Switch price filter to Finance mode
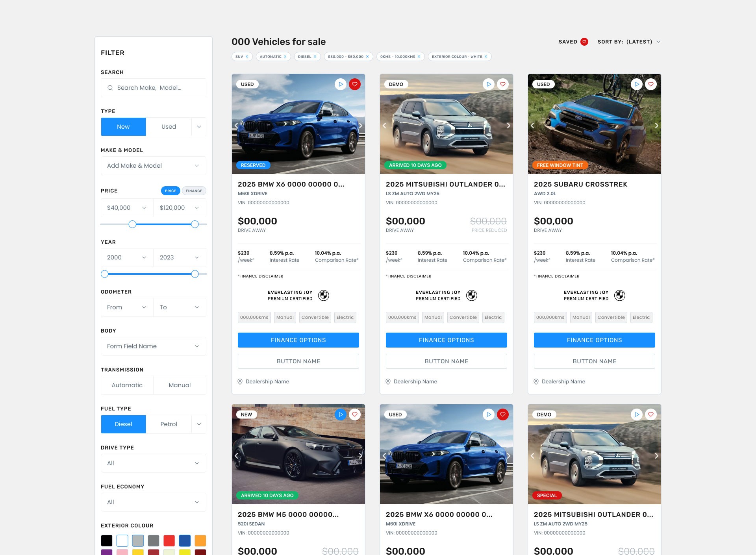 pos(194,191)
